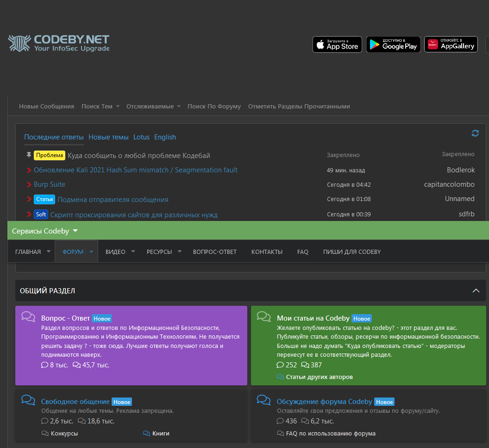Click the Новое badge next to Свободное общение

pyautogui.click(x=122, y=402)
